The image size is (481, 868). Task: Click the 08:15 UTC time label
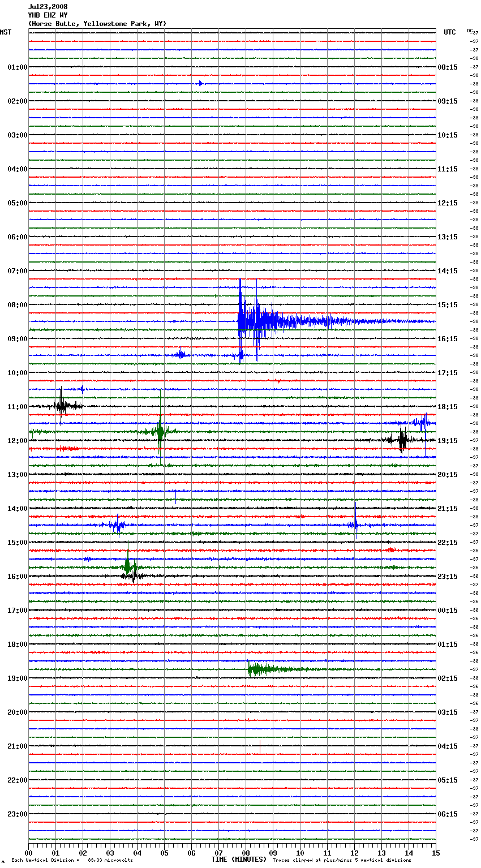448,67
